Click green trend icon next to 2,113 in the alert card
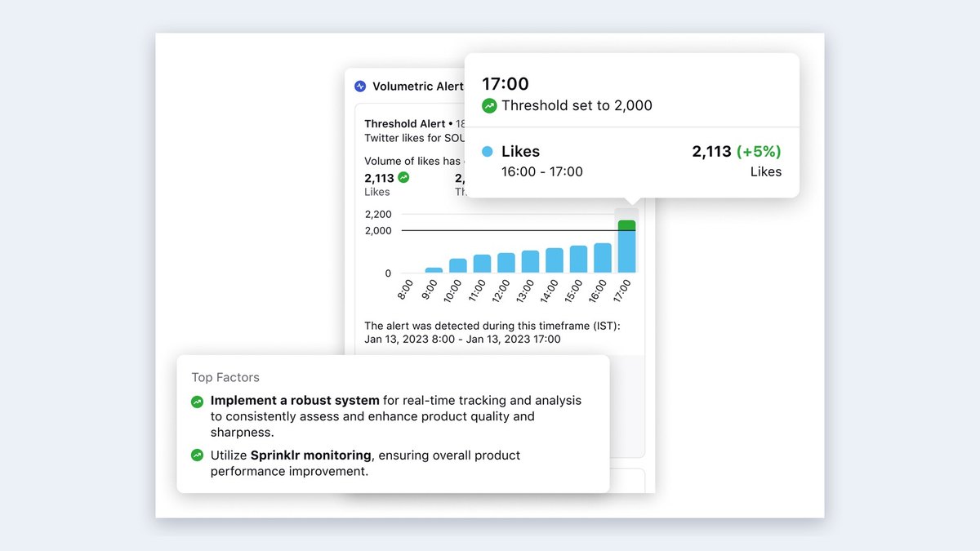This screenshot has height=551, width=980. click(x=403, y=177)
